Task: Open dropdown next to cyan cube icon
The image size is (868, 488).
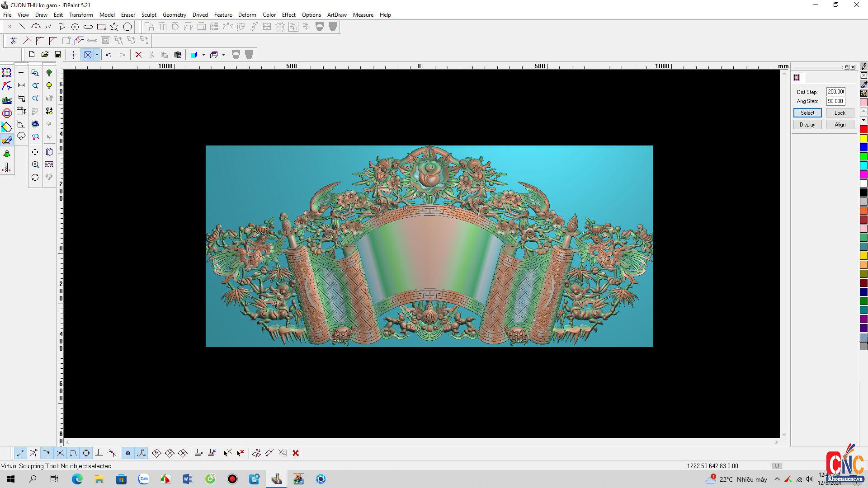Action: tap(203, 55)
